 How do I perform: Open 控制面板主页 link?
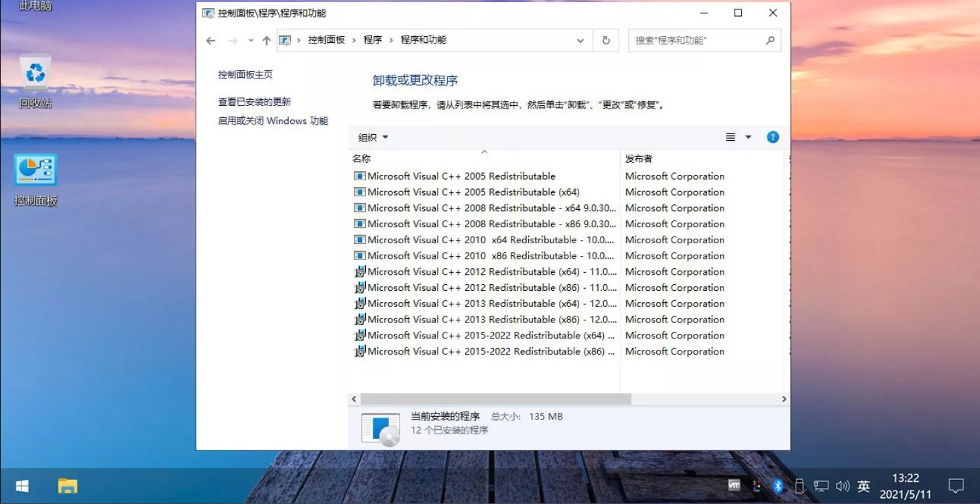coord(245,75)
